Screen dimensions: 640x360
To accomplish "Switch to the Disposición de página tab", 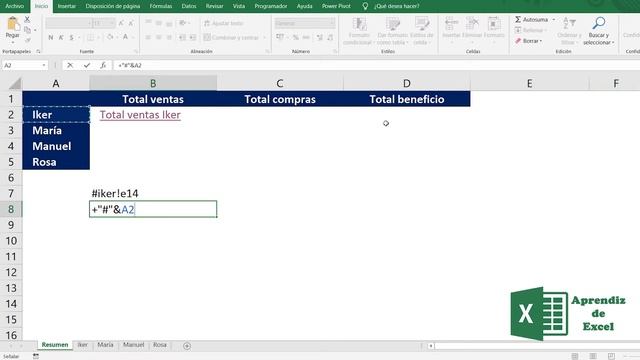I will click(x=113, y=6).
